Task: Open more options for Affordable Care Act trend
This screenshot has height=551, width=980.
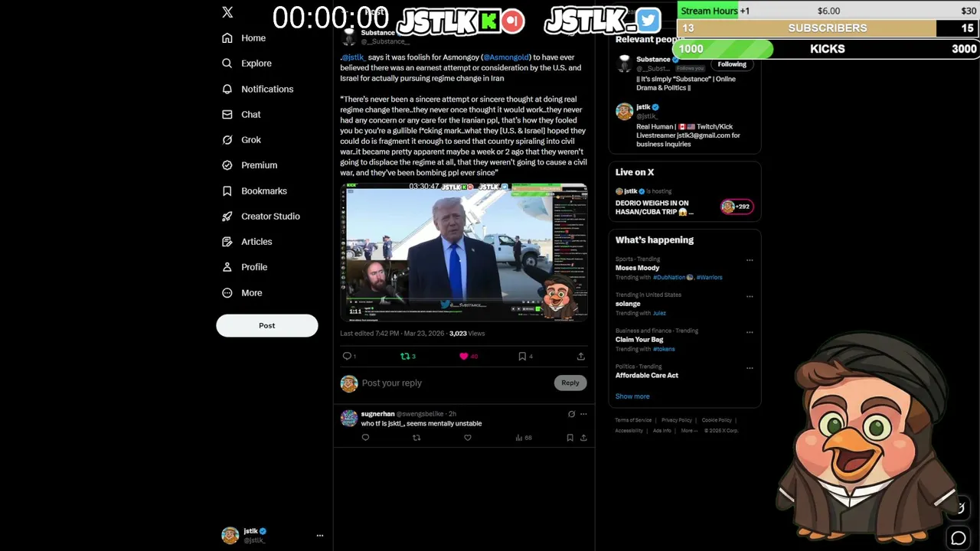Action: tap(750, 368)
